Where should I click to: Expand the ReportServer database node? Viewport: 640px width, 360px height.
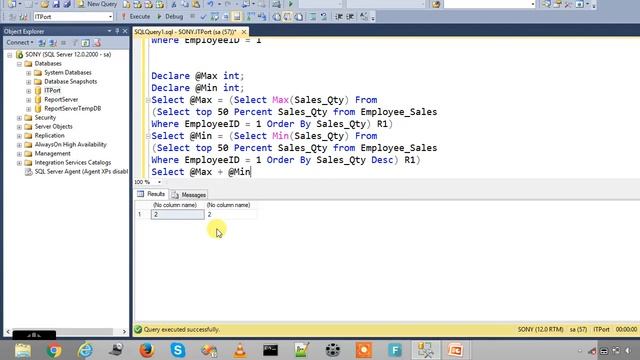29,100
